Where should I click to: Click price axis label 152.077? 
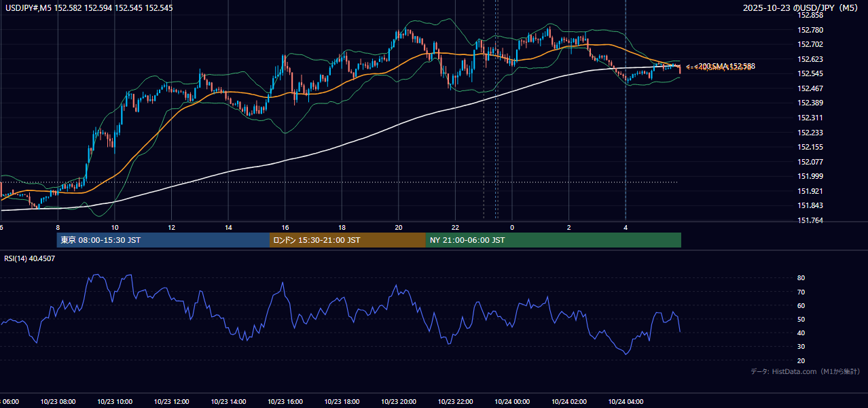tap(810, 162)
